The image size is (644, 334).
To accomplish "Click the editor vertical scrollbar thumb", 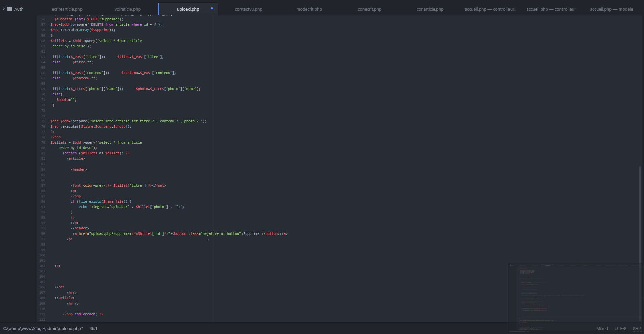I will [x=640, y=245].
